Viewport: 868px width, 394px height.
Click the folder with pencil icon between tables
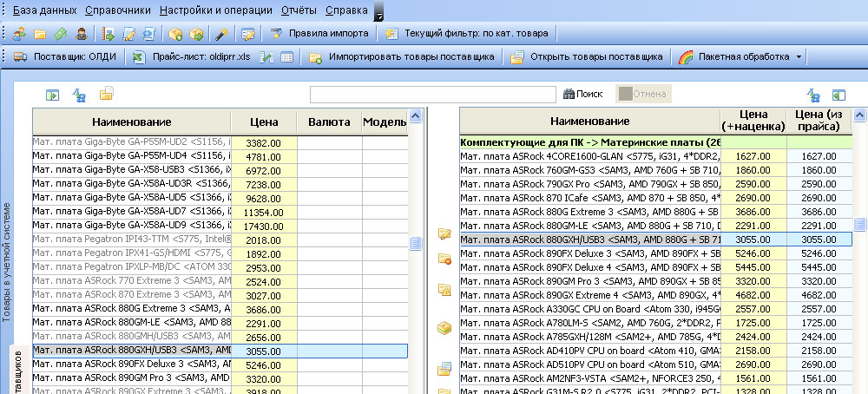point(444,233)
